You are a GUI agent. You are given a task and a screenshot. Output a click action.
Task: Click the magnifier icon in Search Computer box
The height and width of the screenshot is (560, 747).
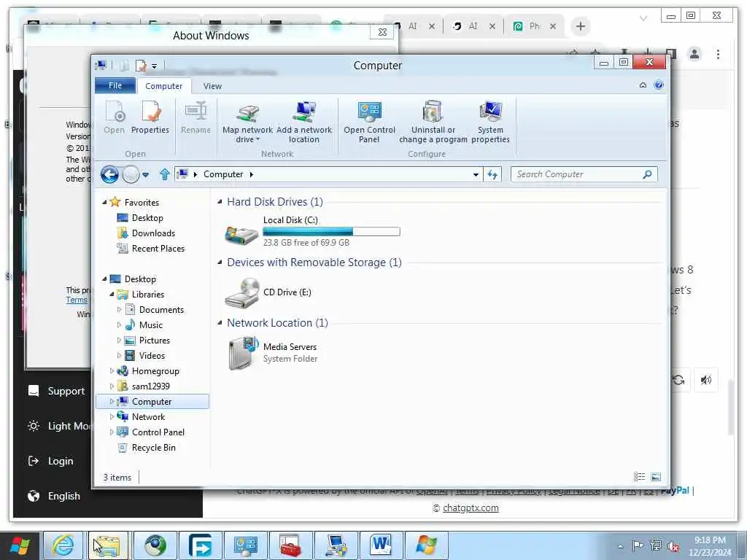(647, 174)
